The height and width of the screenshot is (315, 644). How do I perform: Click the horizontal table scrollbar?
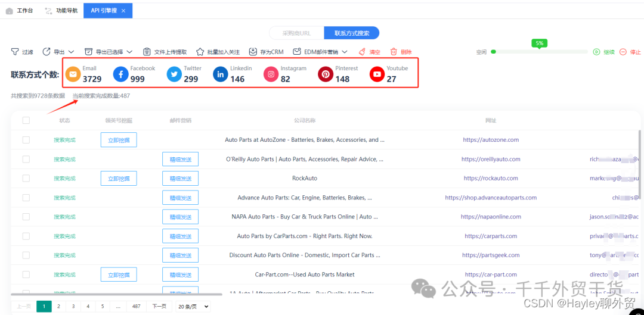(x=116, y=294)
